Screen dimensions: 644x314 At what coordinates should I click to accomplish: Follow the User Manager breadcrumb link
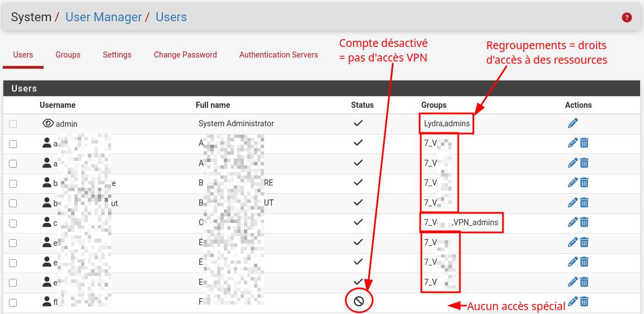pos(104,17)
